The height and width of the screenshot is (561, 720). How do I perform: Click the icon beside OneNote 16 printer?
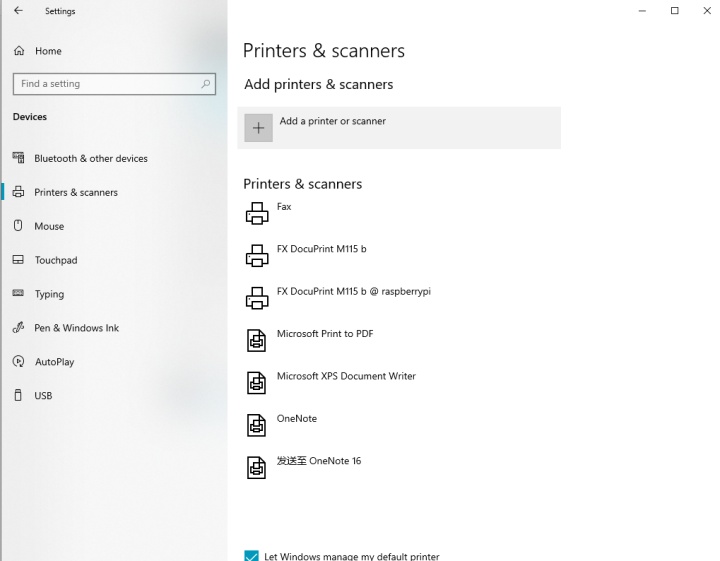click(x=256, y=468)
